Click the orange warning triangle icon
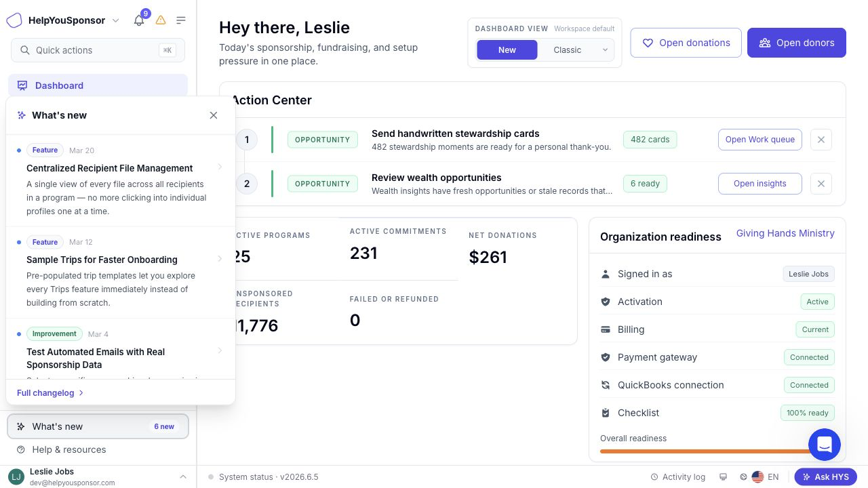This screenshot has height=488, width=868. tap(161, 20)
